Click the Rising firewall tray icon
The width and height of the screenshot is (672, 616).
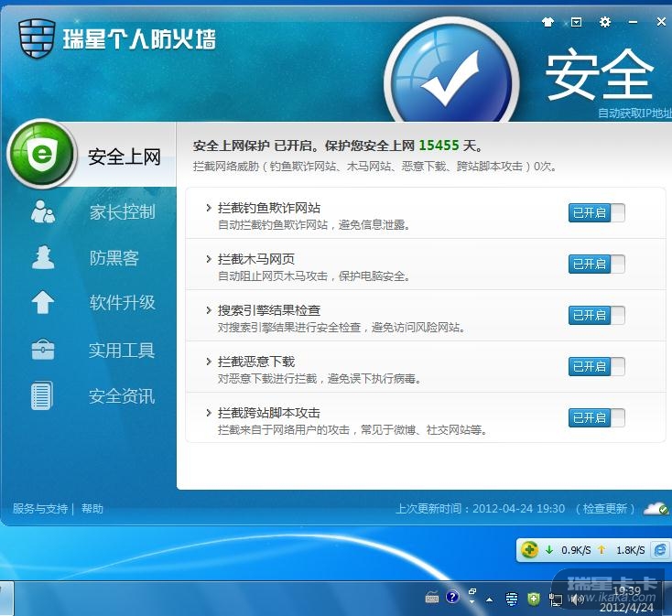coord(511,599)
